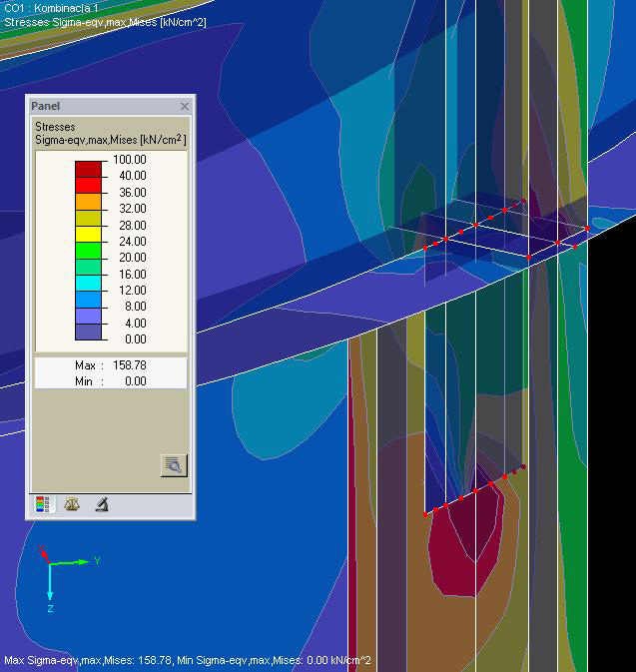Pick the lavender 8.00 color swatch

pos(88,316)
